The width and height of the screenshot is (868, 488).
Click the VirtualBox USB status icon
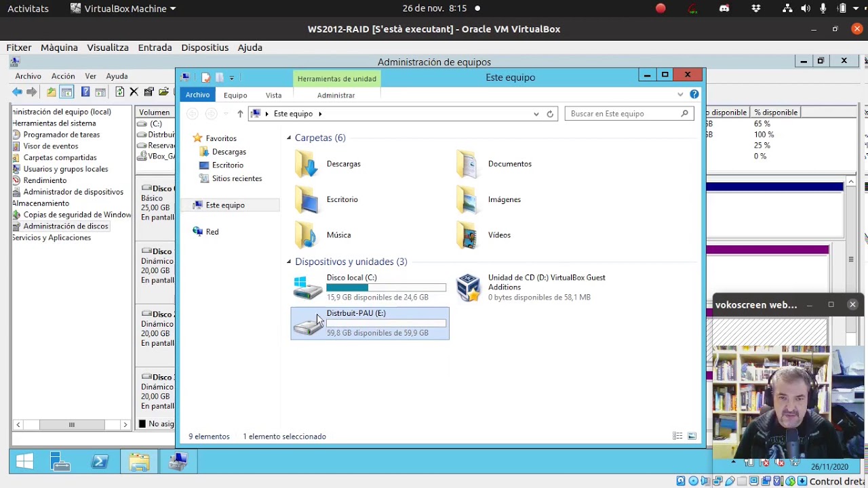(730, 481)
